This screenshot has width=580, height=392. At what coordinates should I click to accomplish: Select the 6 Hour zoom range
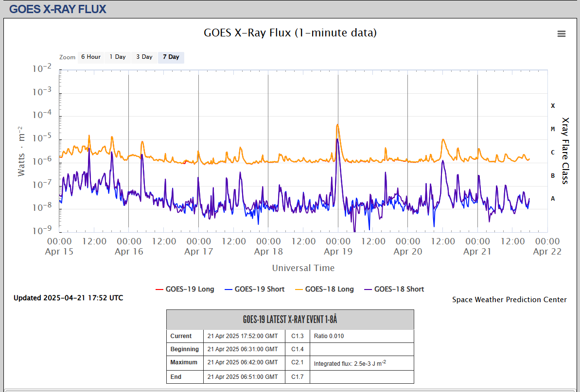pyautogui.click(x=90, y=57)
